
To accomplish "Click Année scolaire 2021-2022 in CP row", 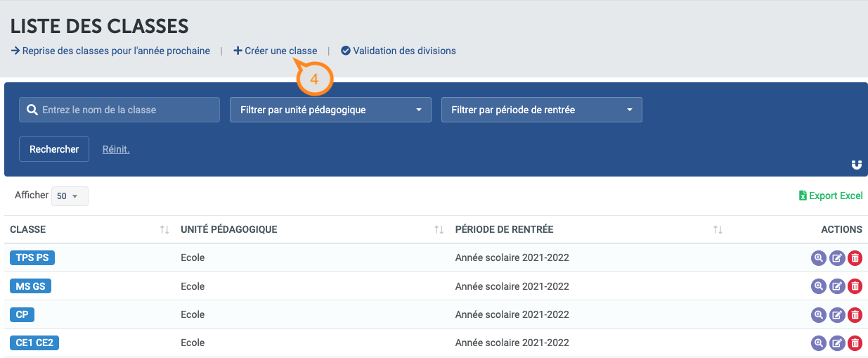I will point(512,314).
